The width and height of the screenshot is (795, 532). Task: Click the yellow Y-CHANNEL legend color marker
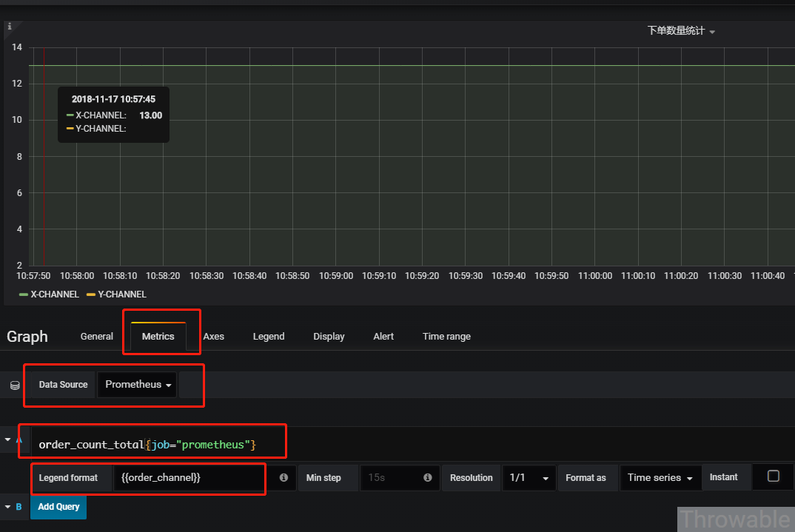[x=91, y=294]
